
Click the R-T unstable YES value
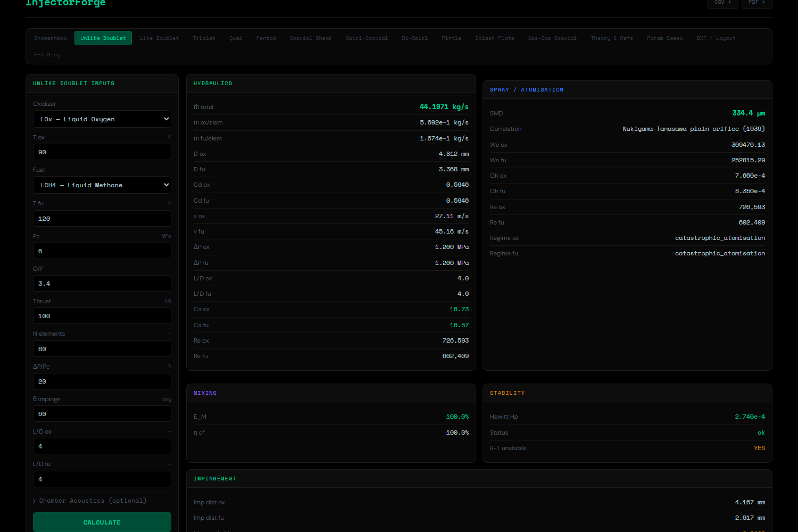(x=760, y=448)
